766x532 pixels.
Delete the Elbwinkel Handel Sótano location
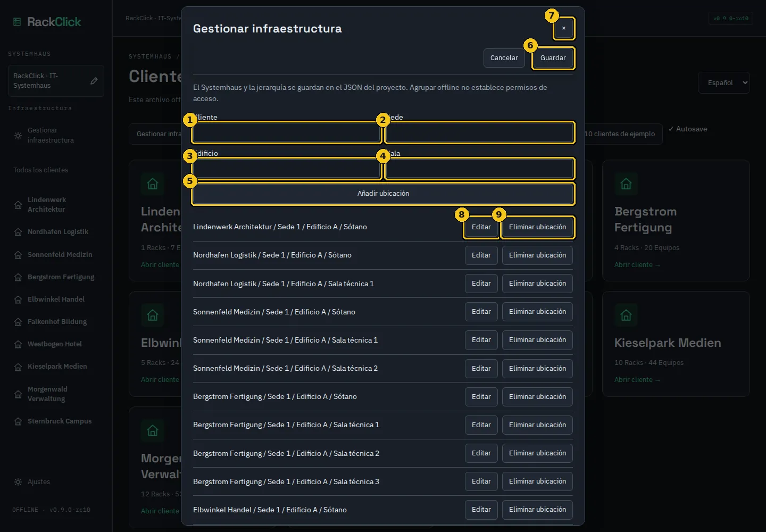tap(537, 510)
